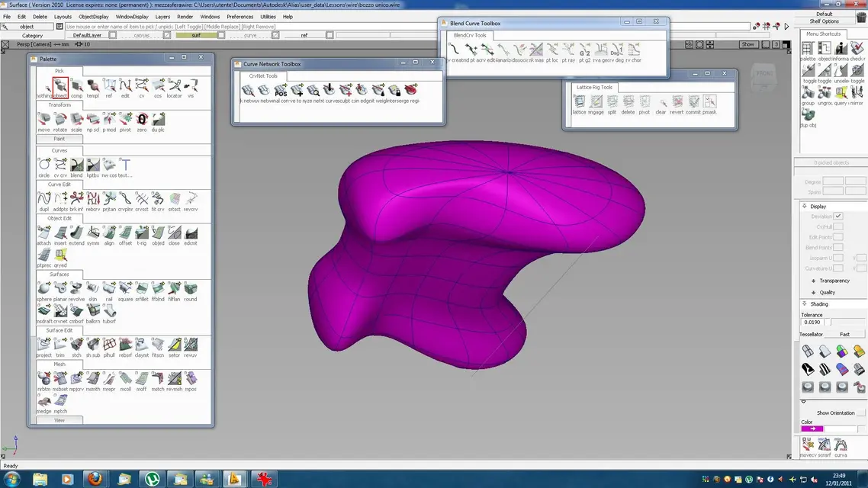Select the offset tool in Object Edit
Screen dimensions: 868x488
click(126, 235)
